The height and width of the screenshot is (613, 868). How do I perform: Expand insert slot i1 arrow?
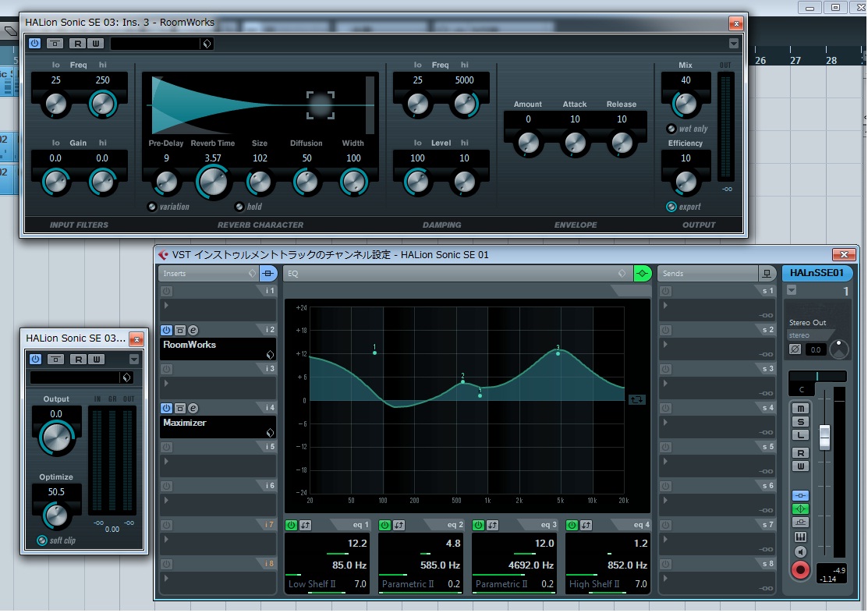pos(166,305)
